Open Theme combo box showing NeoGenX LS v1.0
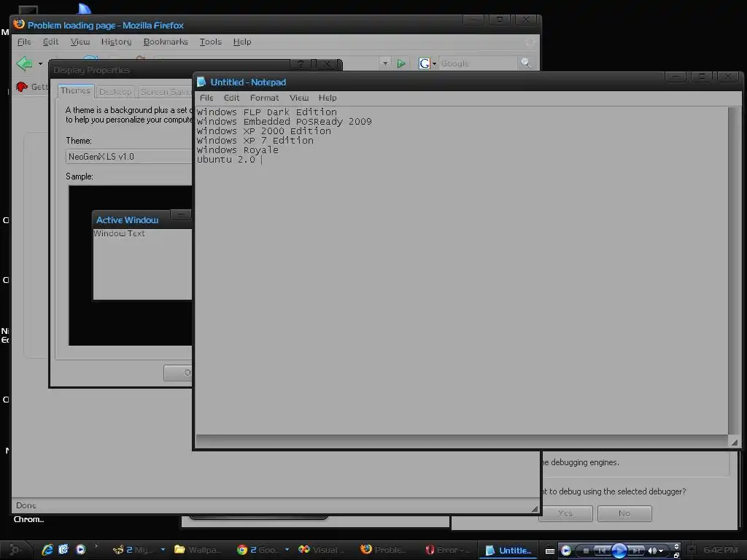This screenshot has height=560, width=747. click(128, 157)
